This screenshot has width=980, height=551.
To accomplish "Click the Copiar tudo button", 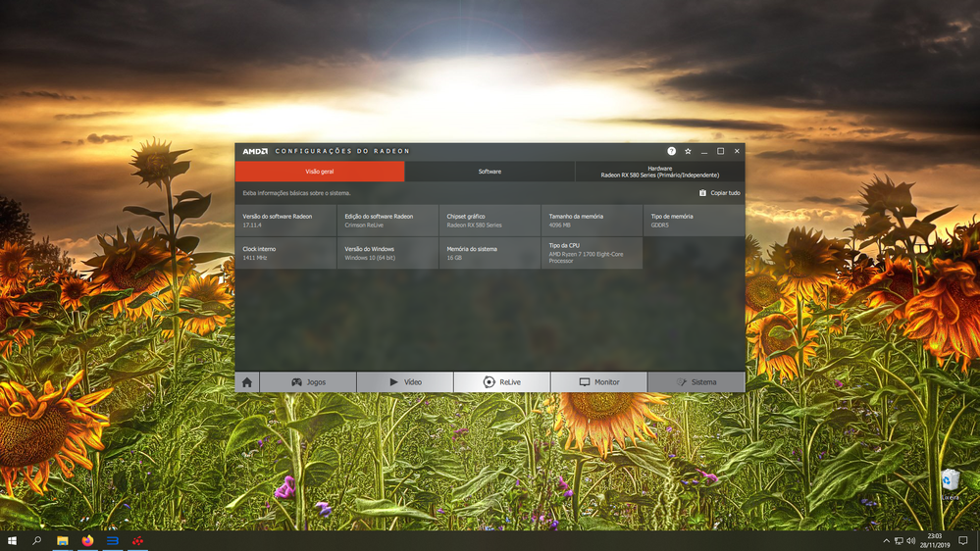I will [719, 193].
